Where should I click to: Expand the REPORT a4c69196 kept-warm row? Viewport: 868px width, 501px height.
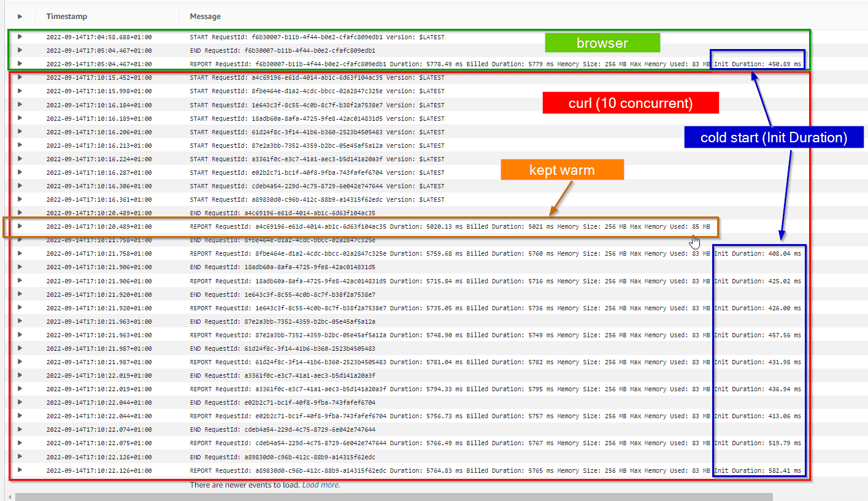click(x=20, y=226)
